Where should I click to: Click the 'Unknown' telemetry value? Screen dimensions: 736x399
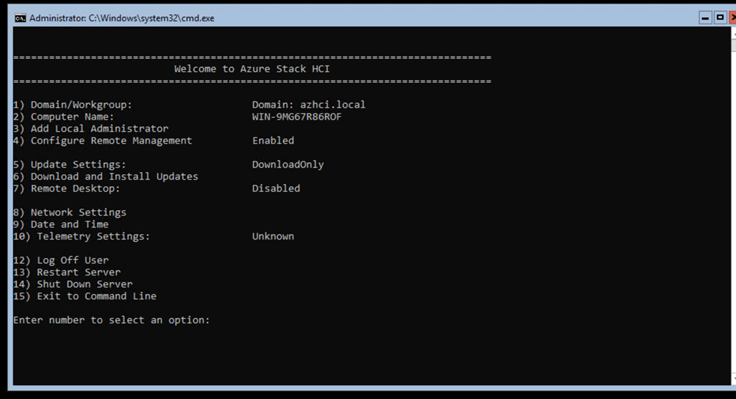(273, 236)
